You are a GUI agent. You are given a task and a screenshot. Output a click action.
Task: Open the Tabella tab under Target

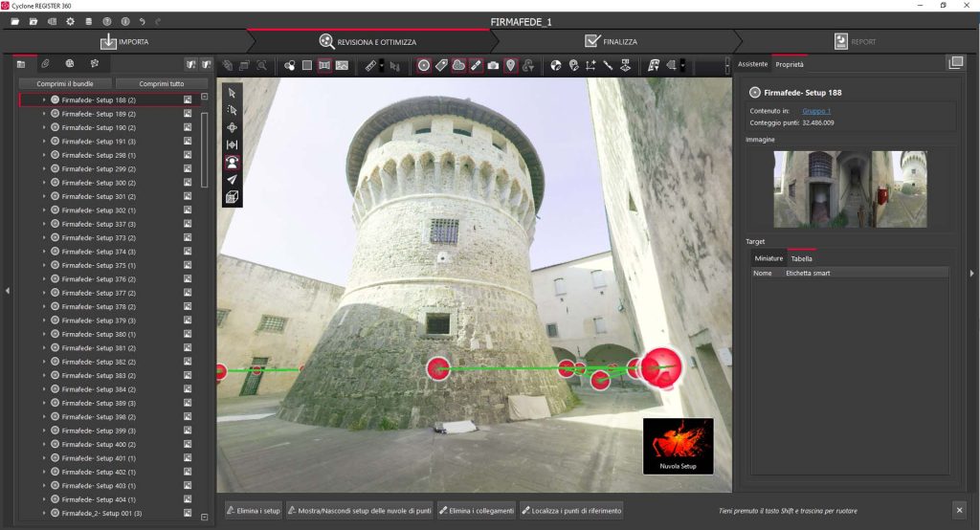pos(801,258)
